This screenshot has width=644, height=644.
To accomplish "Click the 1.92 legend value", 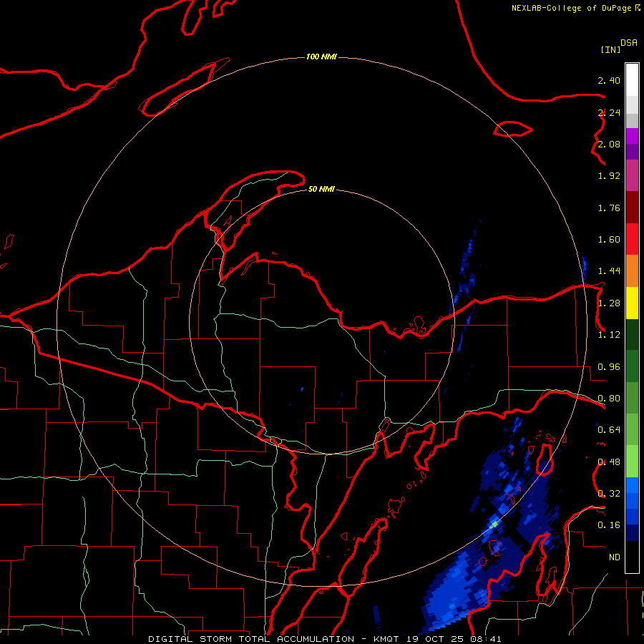I will 609,176.
